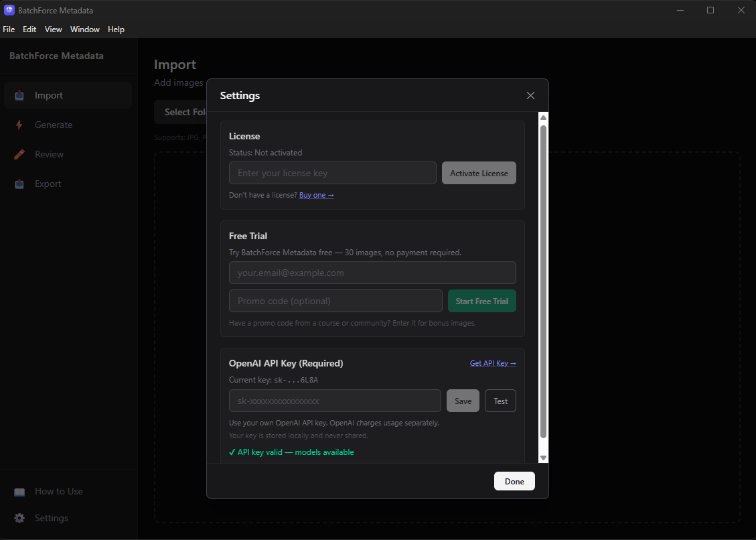Open the Get API Key link
Image resolution: width=756 pixels, height=540 pixels.
(x=493, y=362)
